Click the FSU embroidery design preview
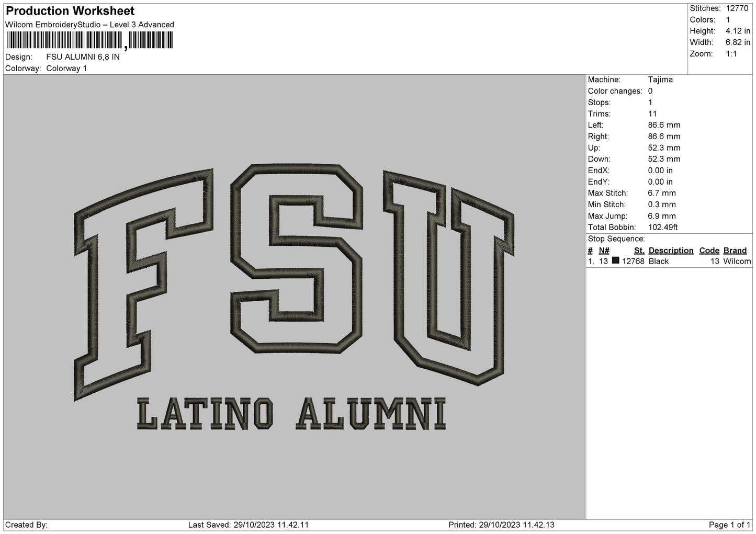This screenshot has height=534, width=756. click(x=294, y=297)
